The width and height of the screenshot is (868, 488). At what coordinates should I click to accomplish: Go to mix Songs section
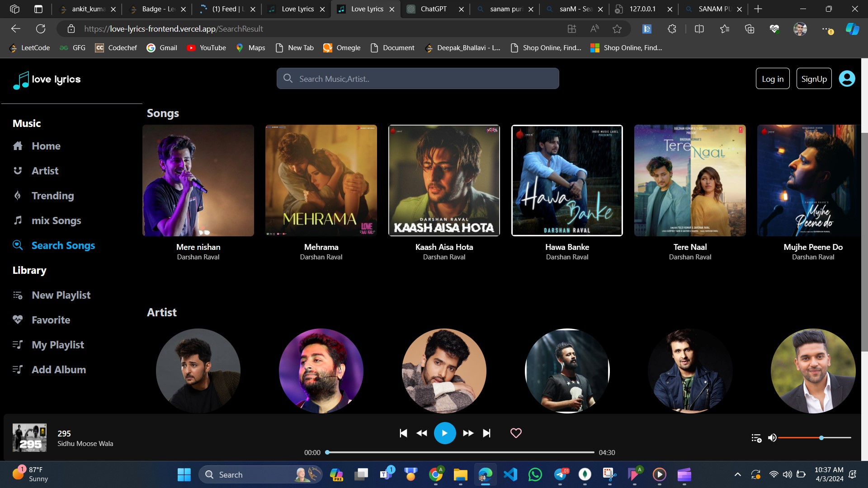coord(56,221)
